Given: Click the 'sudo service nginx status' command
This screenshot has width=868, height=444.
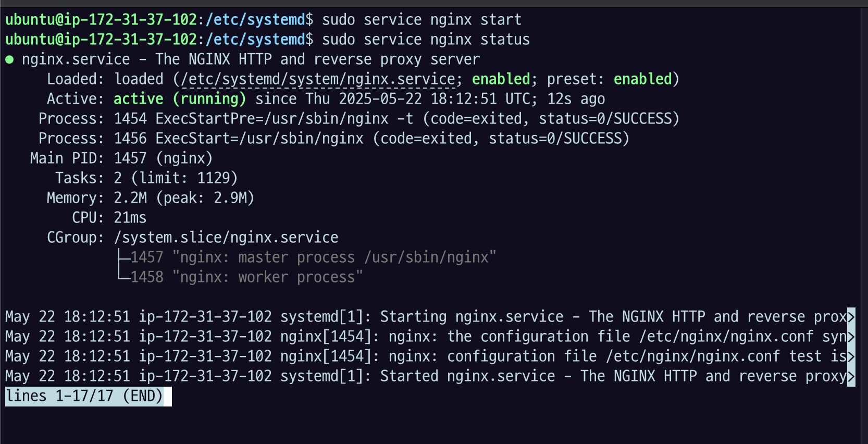Looking at the screenshot, I should 426,40.
